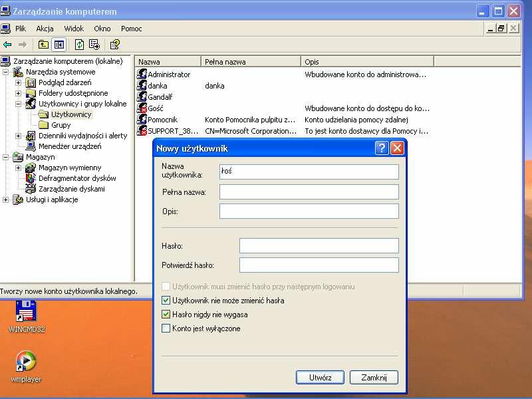Click the Up one level toolbar icon
This screenshot has height=399, width=532.
[x=43, y=45]
